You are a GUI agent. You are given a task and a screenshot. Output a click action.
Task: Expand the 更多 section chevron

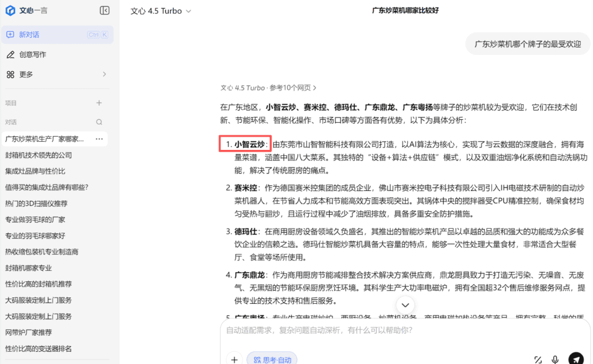pos(104,74)
